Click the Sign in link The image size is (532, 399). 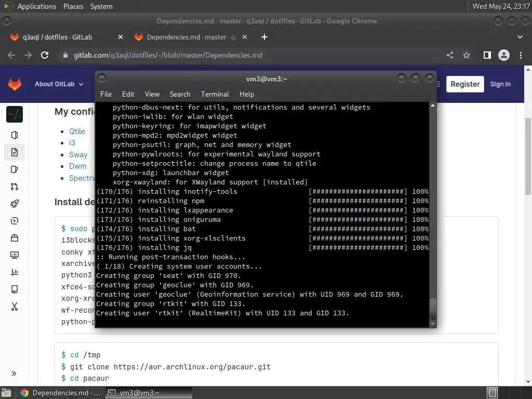point(500,84)
